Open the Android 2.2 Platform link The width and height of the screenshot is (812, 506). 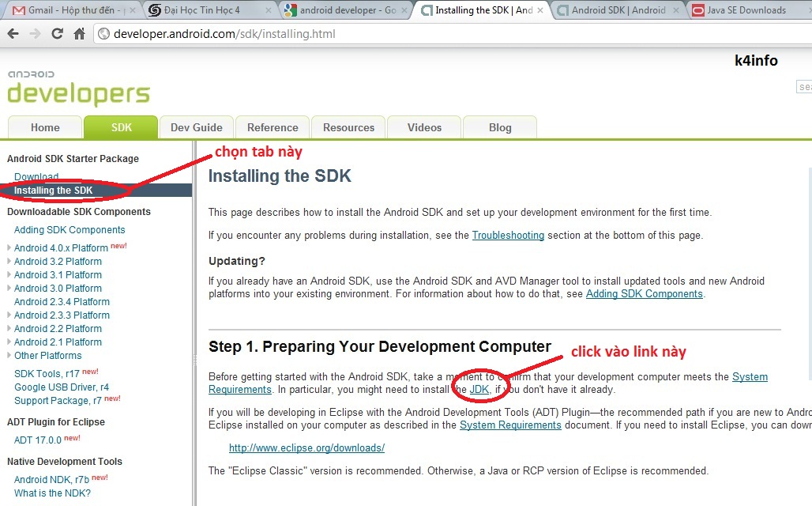coord(58,329)
